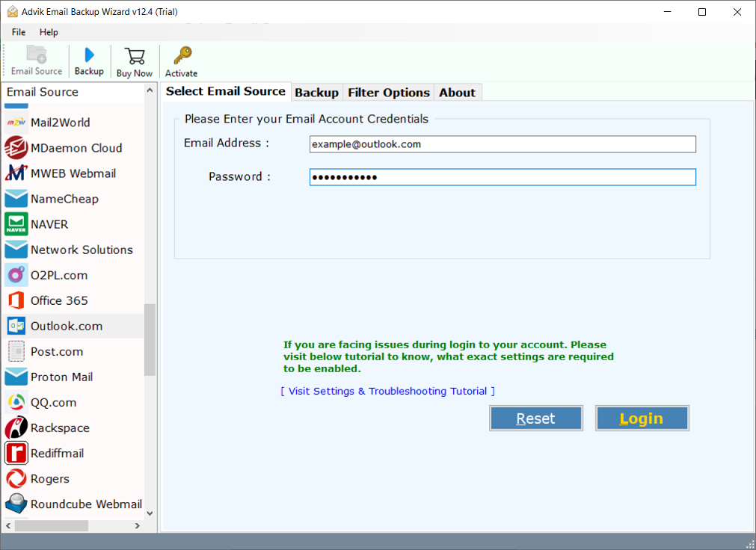Viewport: 756px width, 550px height.
Task: Choose the Roundcube Webmail icon
Action: tap(16, 504)
